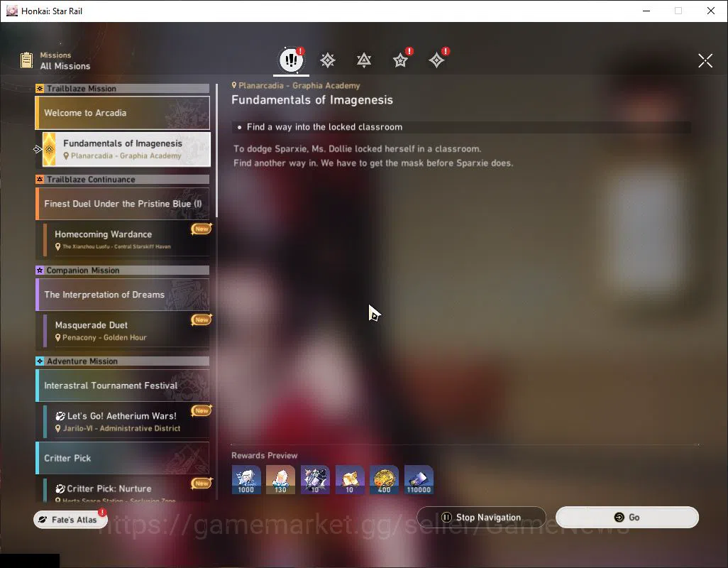Click the New badge on Masquerade Duet
Screen dimensions: 728x568
[x=202, y=319]
